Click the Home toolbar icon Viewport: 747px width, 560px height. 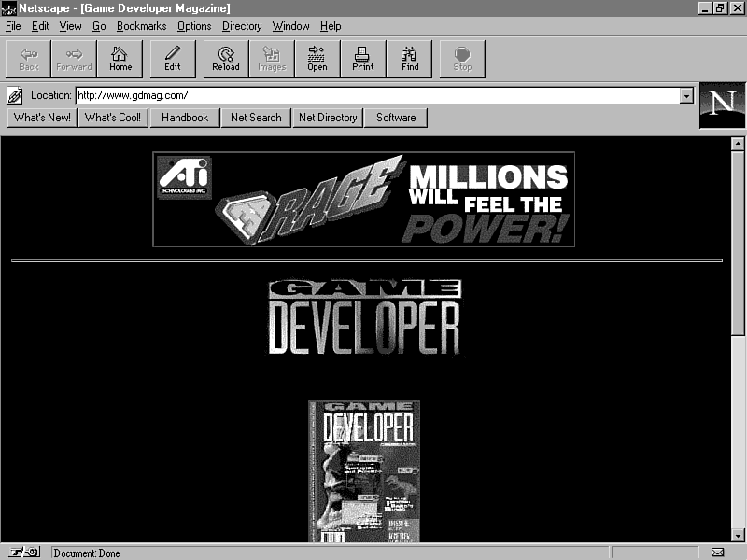pyautogui.click(x=120, y=58)
